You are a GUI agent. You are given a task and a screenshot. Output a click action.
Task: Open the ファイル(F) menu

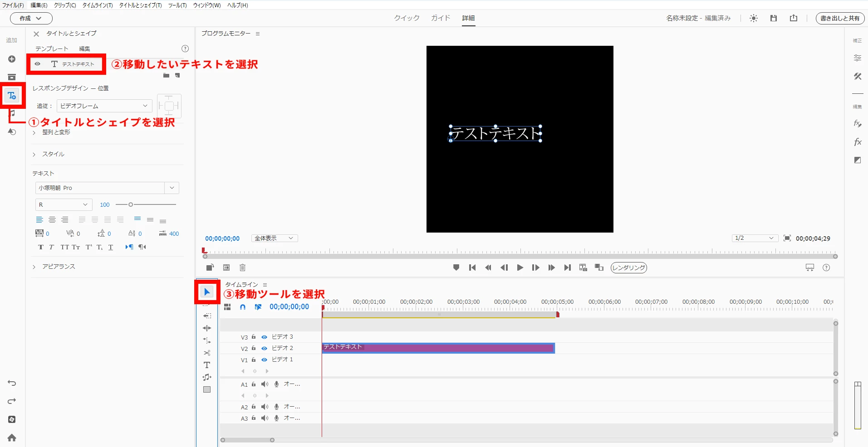(13, 5)
